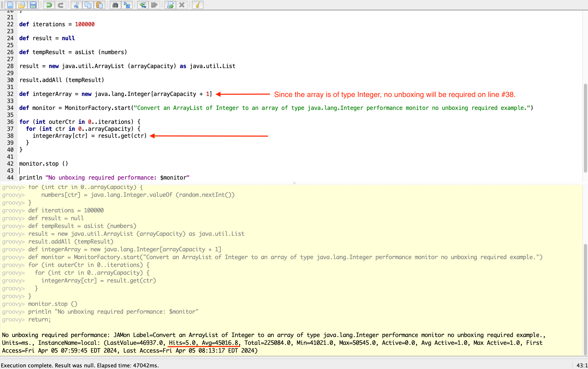This screenshot has width=588, height=369.
Task: Click line number 36 in the gutter
Action: [x=10, y=122]
